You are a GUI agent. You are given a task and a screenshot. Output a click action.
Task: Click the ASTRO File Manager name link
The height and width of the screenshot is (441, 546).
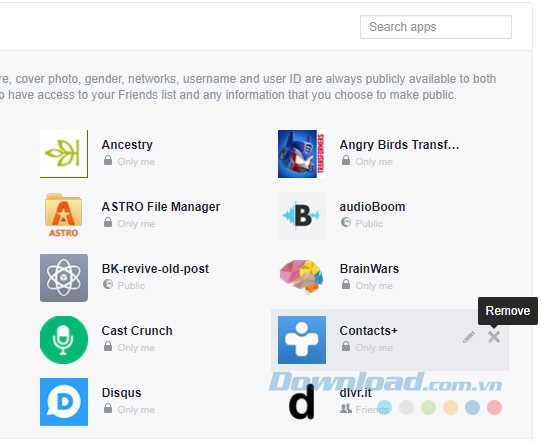(161, 207)
